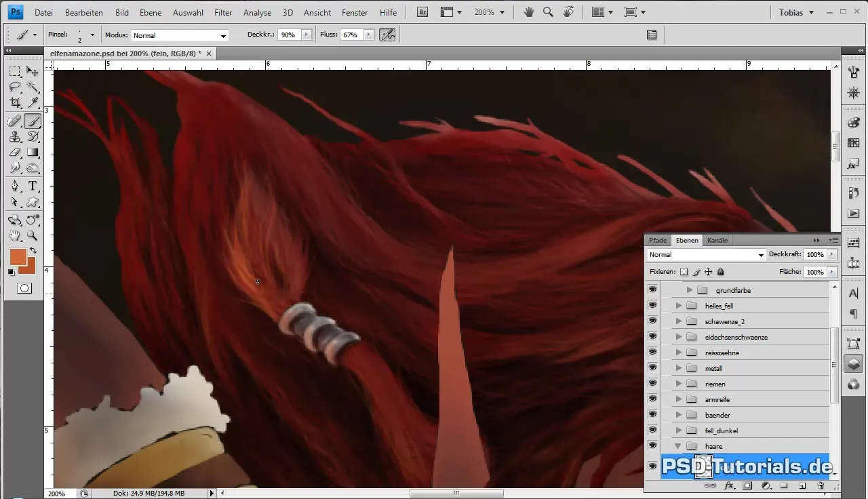Select the Rectangular Marquee tool

(x=14, y=71)
